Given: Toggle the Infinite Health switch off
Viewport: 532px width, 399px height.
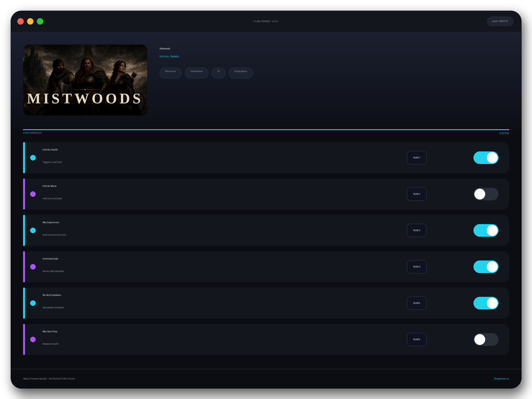Looking at the screenshot, I should point(486,158).
